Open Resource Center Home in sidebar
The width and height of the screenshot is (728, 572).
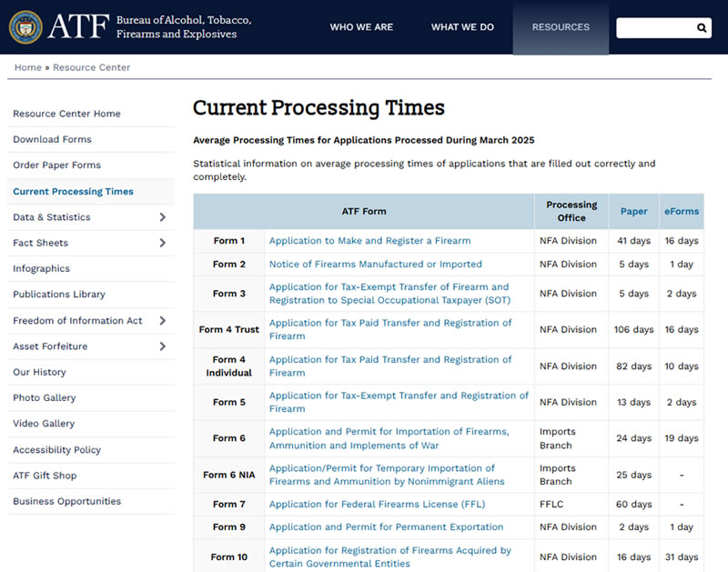66,114
